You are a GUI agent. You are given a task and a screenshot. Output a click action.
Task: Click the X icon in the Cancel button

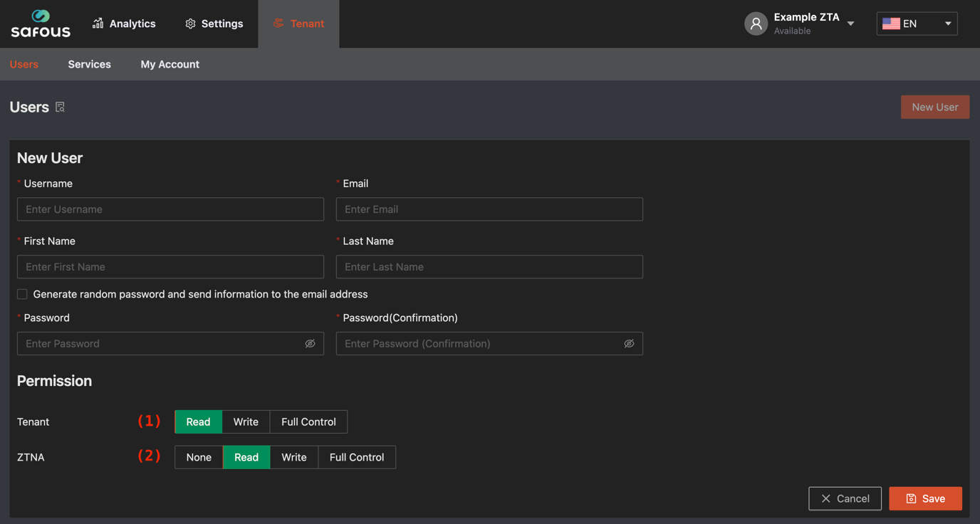tap(825, 498)
